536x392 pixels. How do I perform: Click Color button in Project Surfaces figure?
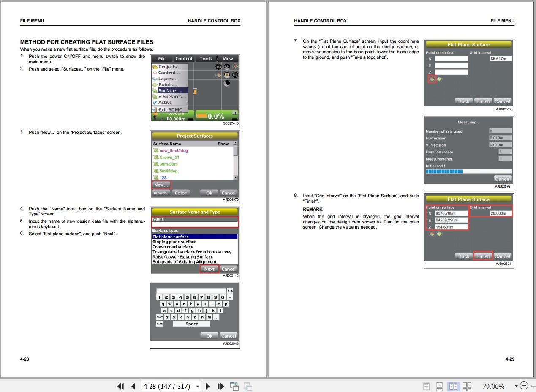(181, 193)
